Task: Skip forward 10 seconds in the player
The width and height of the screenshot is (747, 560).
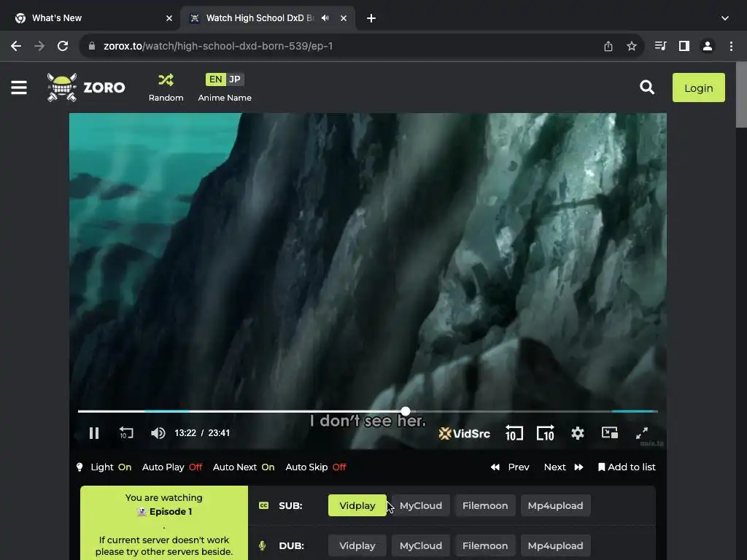Action: click(546, 433)
